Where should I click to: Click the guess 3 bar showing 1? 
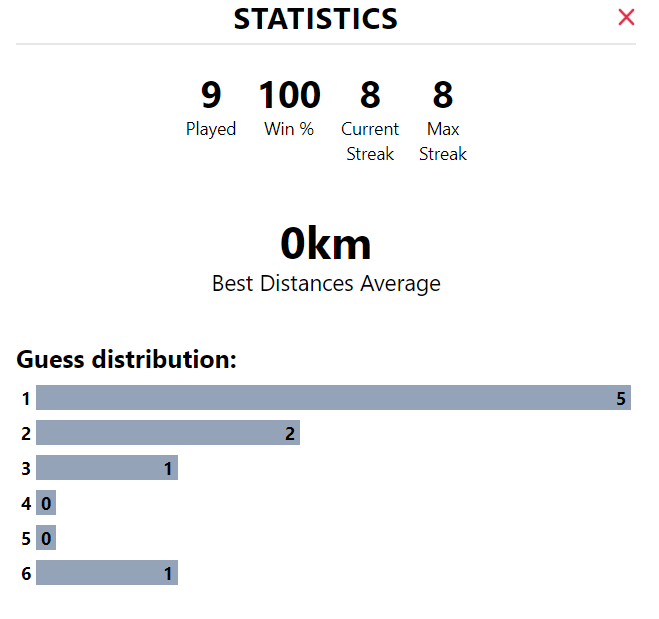click(107, 467)
